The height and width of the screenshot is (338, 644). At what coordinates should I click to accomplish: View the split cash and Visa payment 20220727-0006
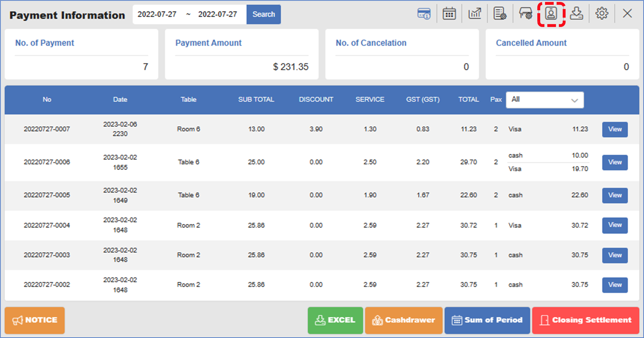(x=614, y=162)
